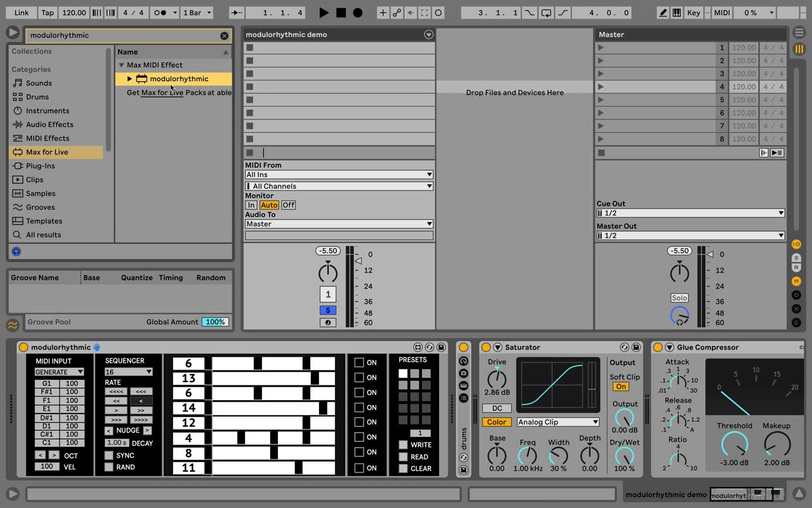
Task: Set Monitor to In
Action: 251,205
